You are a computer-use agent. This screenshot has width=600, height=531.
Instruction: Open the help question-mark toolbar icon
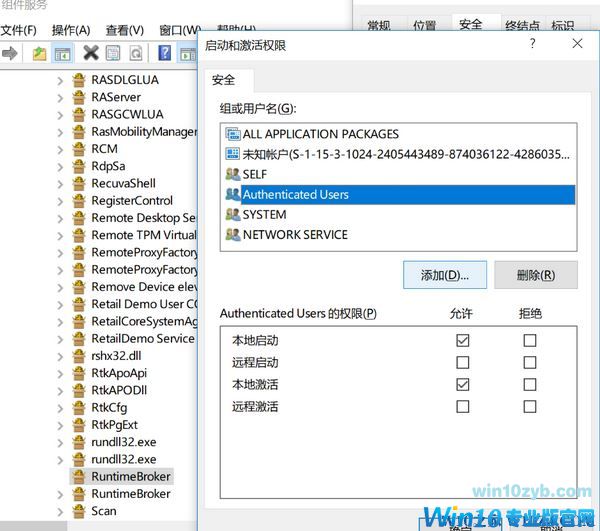165,53
